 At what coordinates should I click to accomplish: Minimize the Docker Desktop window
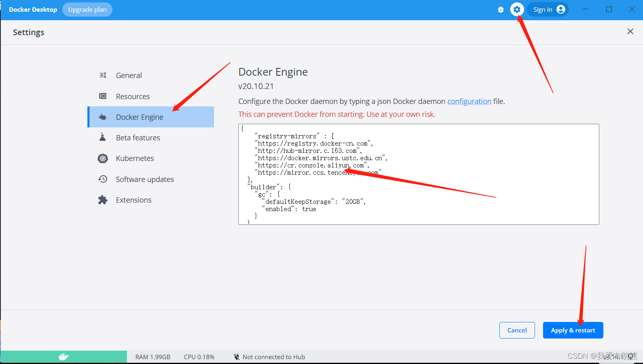point(585,9)
